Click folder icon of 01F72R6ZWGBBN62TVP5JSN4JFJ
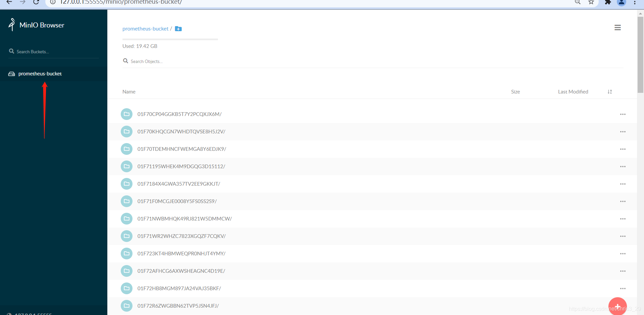Viewport: 644px width, 315px height. [x=126, y=306]
